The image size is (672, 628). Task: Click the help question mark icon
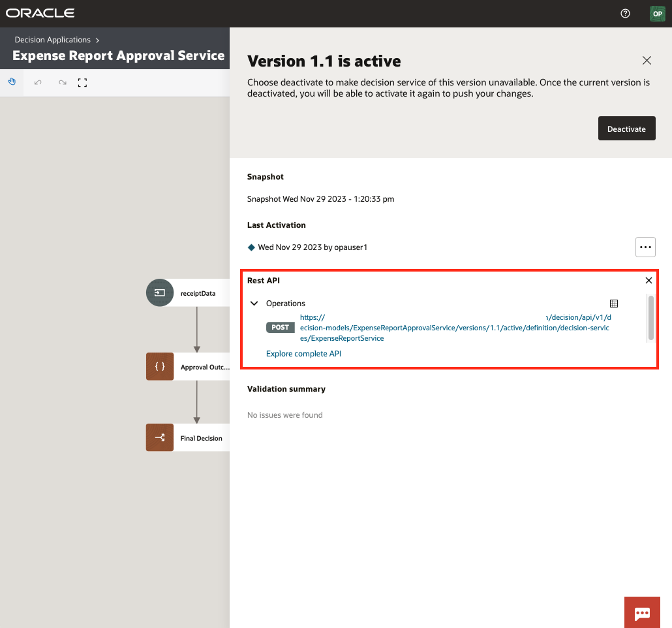pos(625,13)
